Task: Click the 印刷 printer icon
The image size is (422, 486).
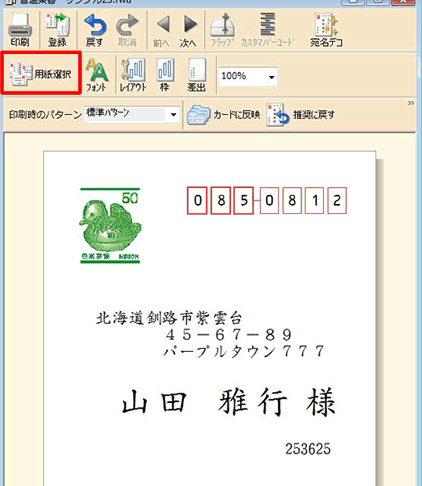Action: (20, 30)
